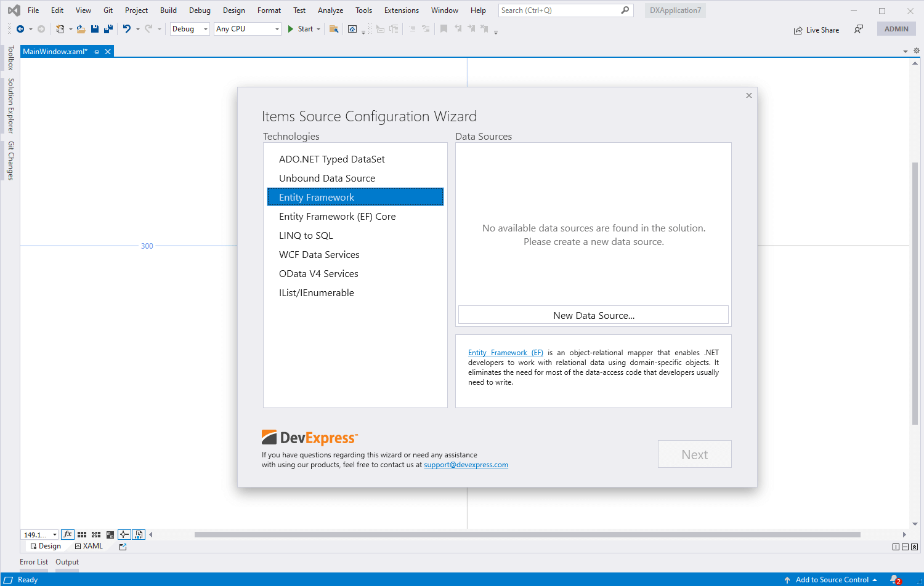Open the support@devexpress.com email link
924x586 pixels.
point(466,465)
